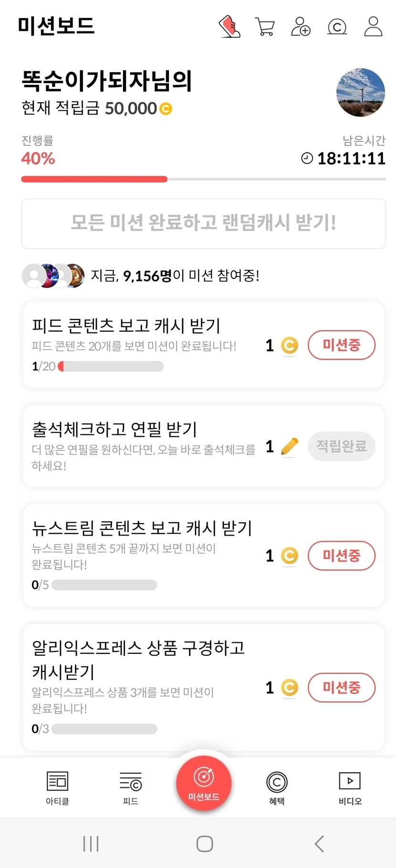
Task: Tap the overall 40% mission progress bar
Action: pyautogui.click(x=203, y=179)
